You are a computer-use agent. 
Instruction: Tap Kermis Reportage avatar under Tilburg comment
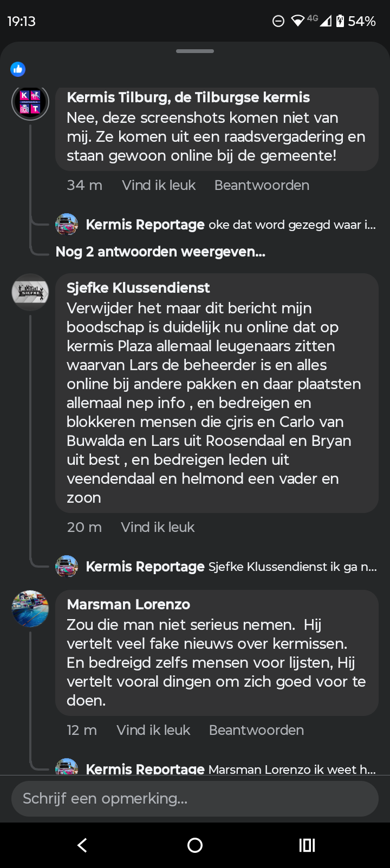tap(67, 224)
